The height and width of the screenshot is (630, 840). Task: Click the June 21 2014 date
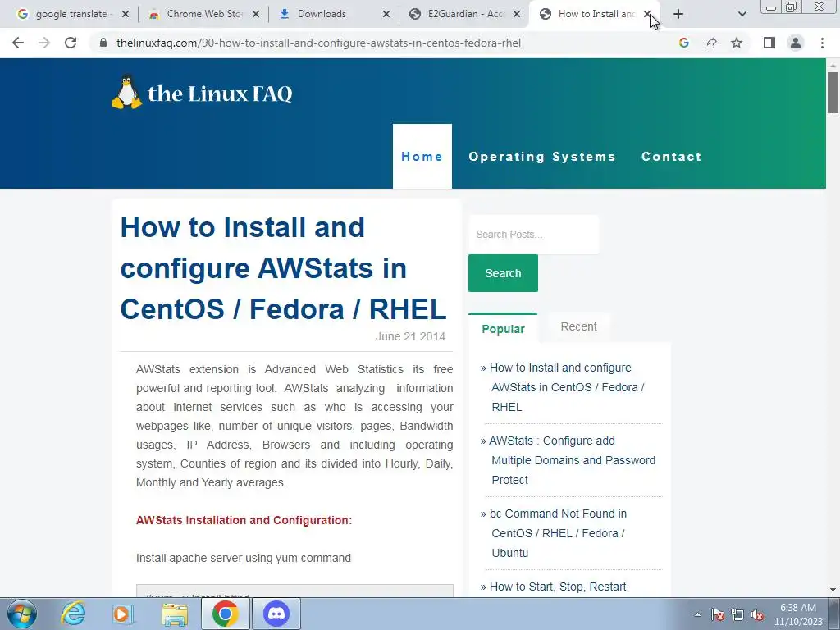pos(410,336)
